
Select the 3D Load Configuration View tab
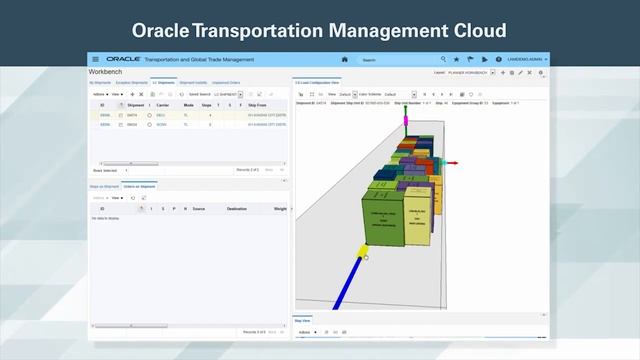pyautogui.click(x=317, y=83)
